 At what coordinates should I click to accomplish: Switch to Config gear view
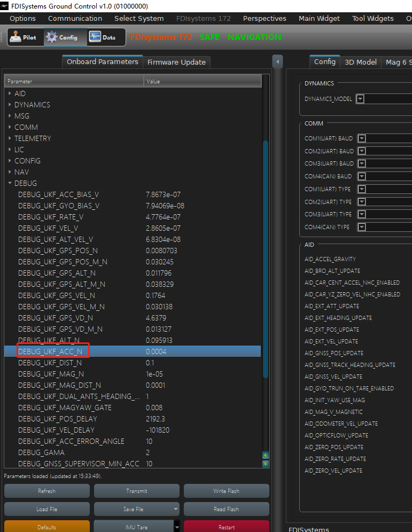click(65, 37)
